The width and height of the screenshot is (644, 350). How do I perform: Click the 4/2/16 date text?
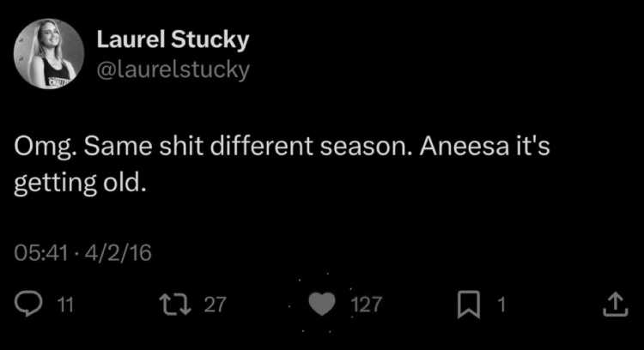[x=118, y=253]
